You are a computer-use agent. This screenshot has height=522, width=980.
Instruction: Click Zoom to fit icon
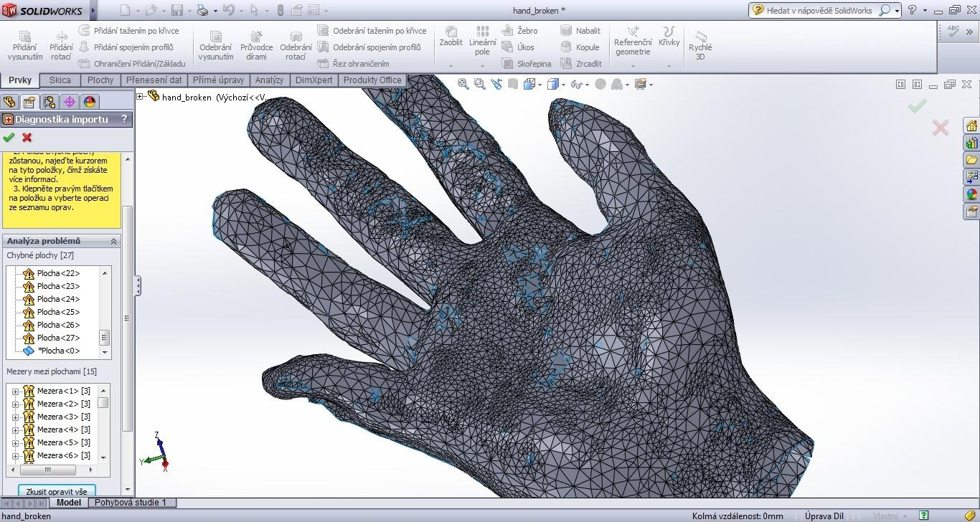tap(463, 84)
